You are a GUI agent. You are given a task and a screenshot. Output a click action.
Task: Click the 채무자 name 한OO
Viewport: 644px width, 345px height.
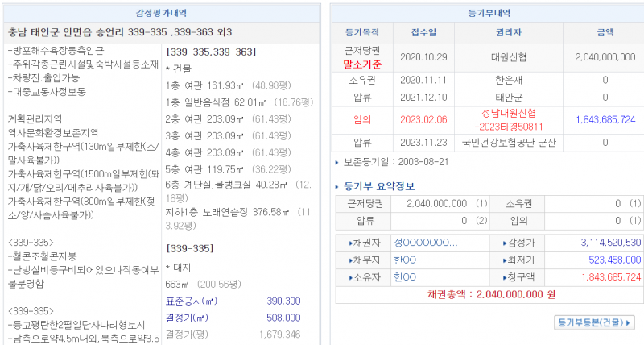405,260
